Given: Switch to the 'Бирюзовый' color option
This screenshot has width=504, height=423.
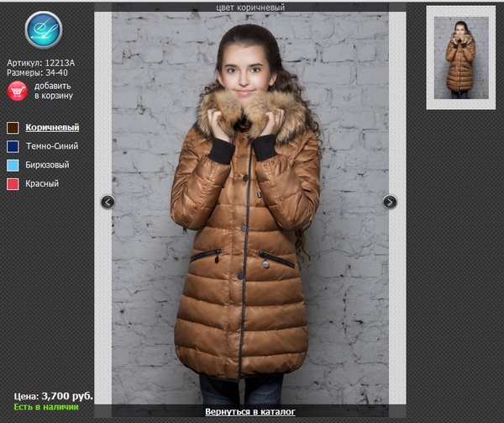Looking at the screenshot, I should click(x=48, y=165).
